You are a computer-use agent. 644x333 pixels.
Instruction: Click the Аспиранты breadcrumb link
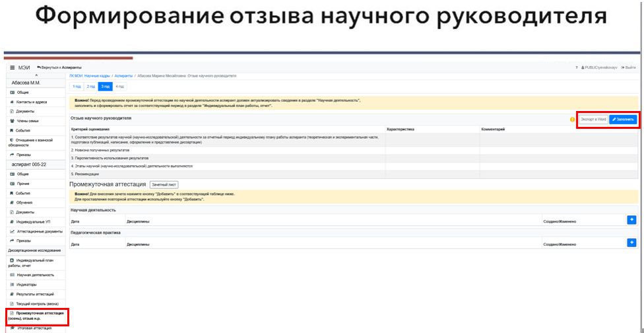pos(123,76)
